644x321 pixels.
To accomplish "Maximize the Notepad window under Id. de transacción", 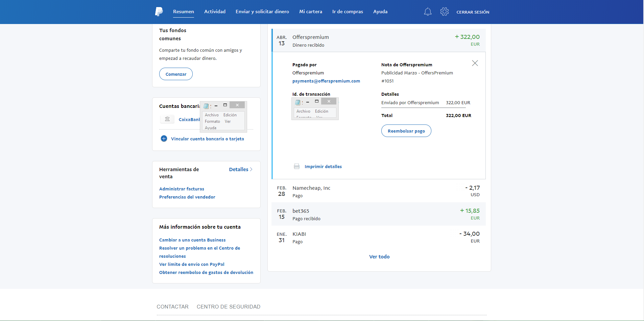I will pyautogui.click(x=317, y=101).
